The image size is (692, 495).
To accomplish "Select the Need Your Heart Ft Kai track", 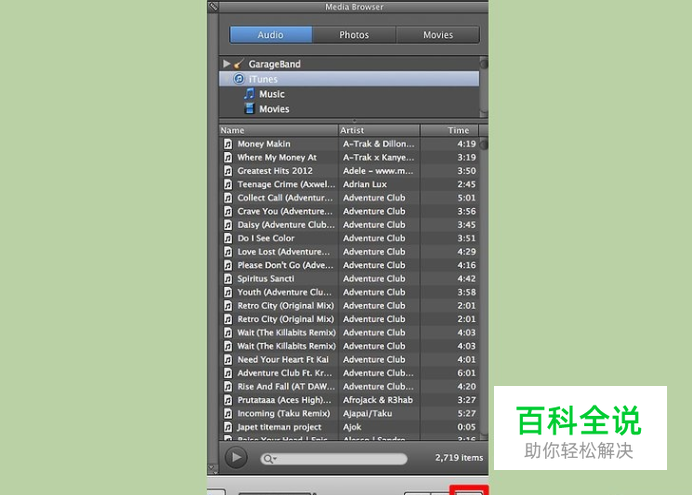I will [283, 360].
